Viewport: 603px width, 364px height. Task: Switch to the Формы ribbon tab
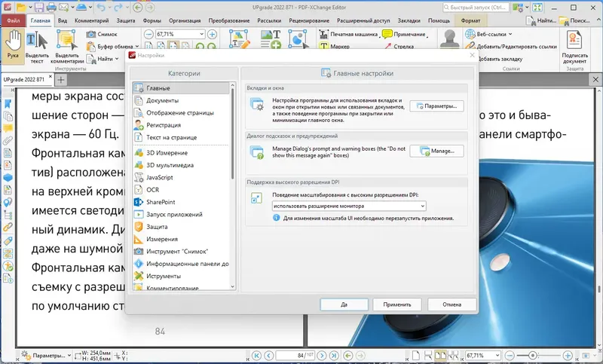[x=152, y=20]
